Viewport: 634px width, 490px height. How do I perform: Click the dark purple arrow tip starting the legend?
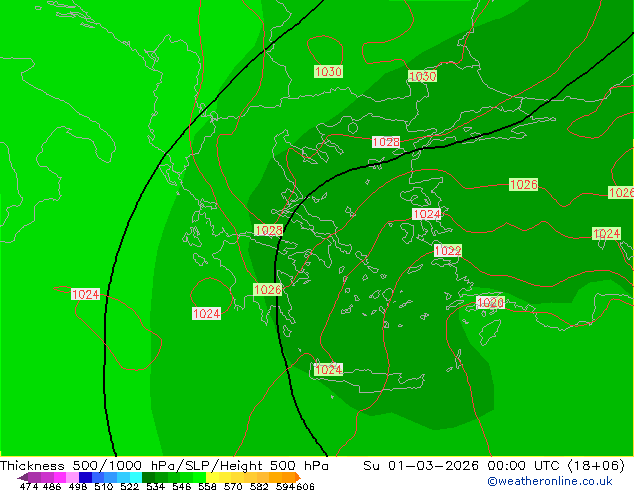pyautogui.click(x=23, y=477)
